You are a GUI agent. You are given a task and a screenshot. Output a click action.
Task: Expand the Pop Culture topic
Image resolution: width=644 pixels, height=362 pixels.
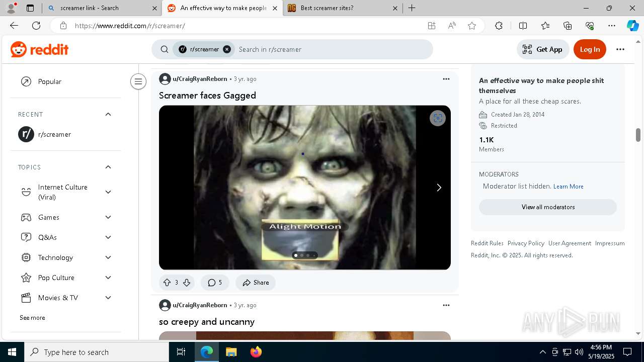pos(108,278)
